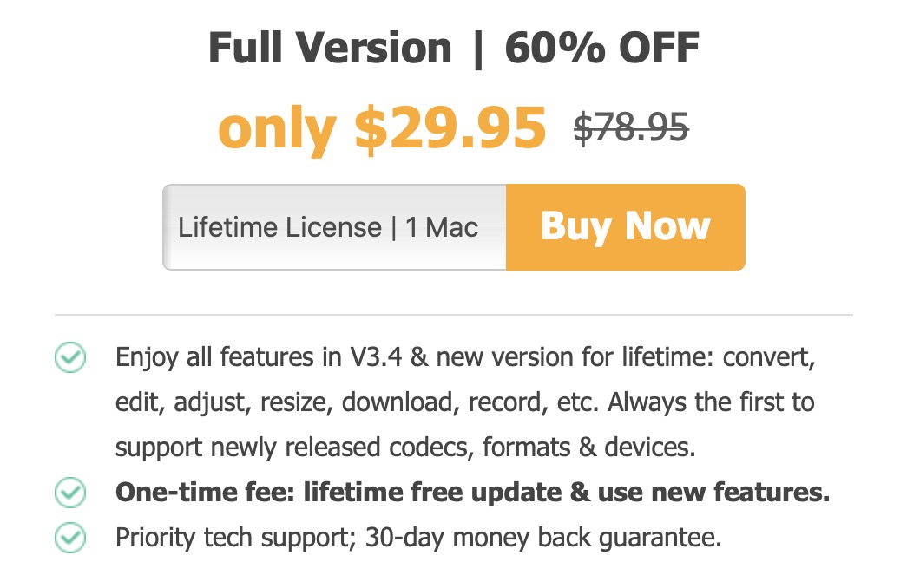The height and width of the screenshot is (588, 920).
Task: Click the edit, adjust, resize text
Action: click(224, 403)
